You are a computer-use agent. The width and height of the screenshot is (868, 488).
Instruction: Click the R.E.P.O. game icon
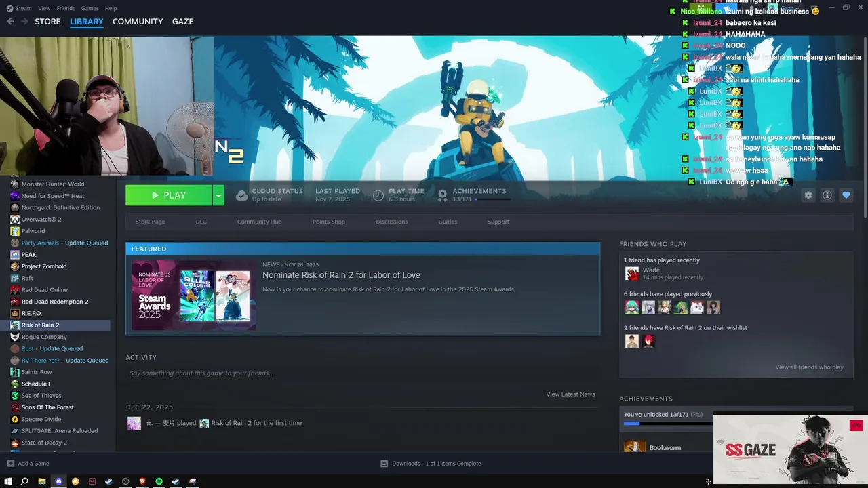[15, 313]
